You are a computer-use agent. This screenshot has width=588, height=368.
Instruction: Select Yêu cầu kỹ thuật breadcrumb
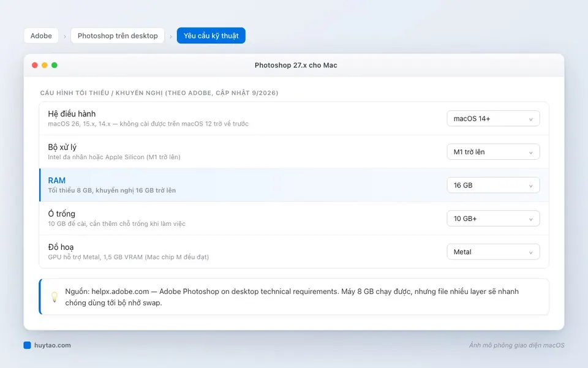(211, 36)
